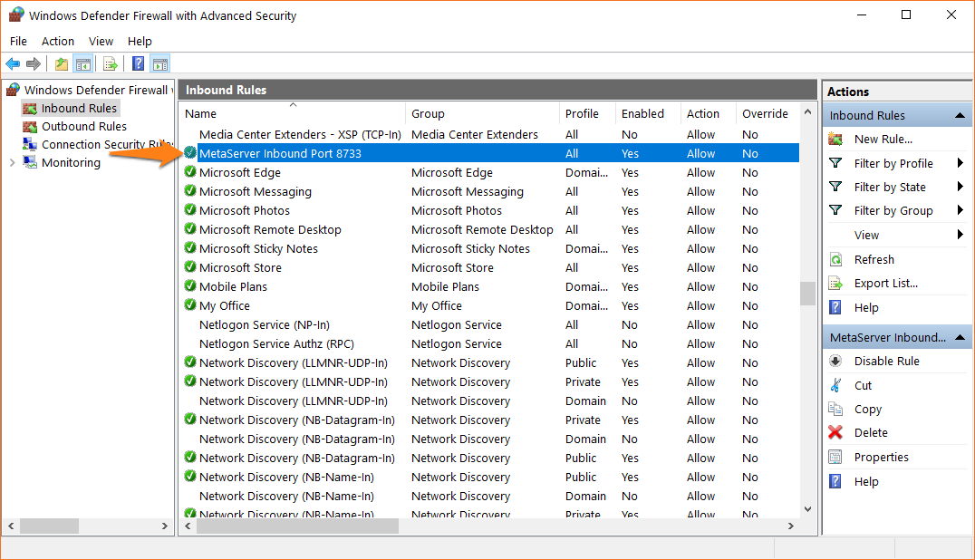Sort rules by the Action column header
975x560 pixels.
pos(709,114)
